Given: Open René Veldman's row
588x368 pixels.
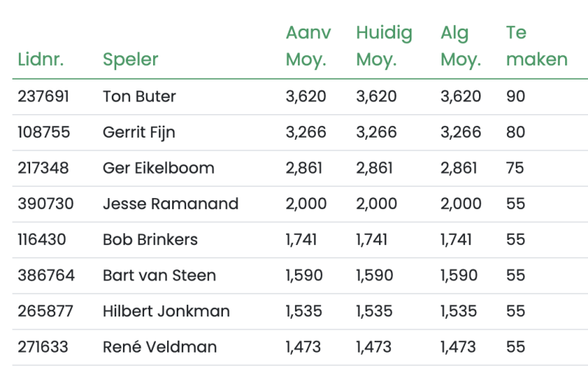Looking at the screenshot, I should [300, 347].
